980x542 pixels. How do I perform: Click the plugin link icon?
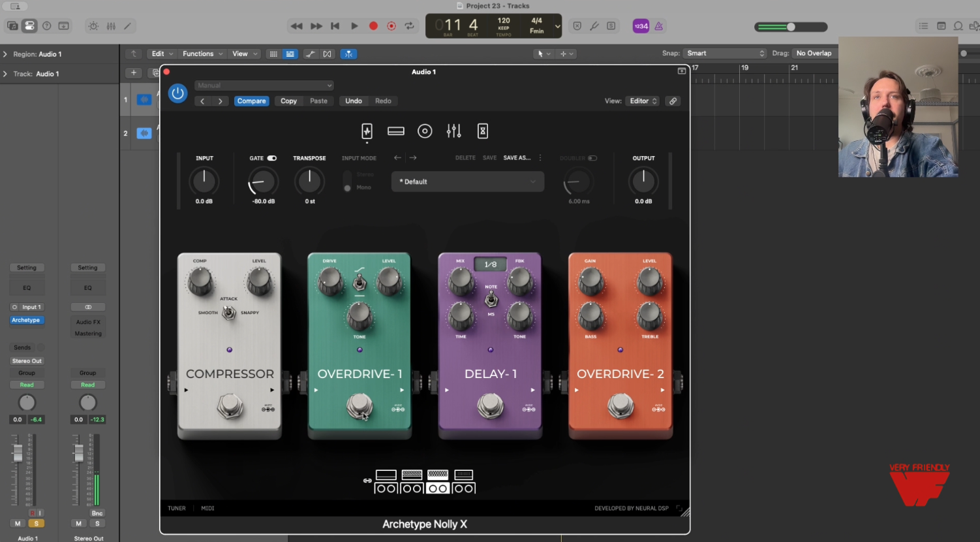(673, 101)
